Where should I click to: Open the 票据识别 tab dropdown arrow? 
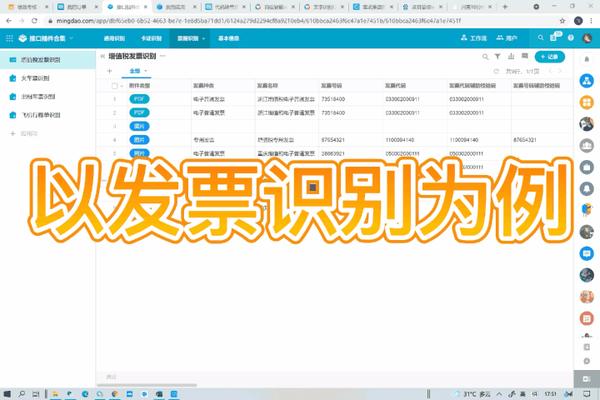pyautogui.click(x=204, y=39)
